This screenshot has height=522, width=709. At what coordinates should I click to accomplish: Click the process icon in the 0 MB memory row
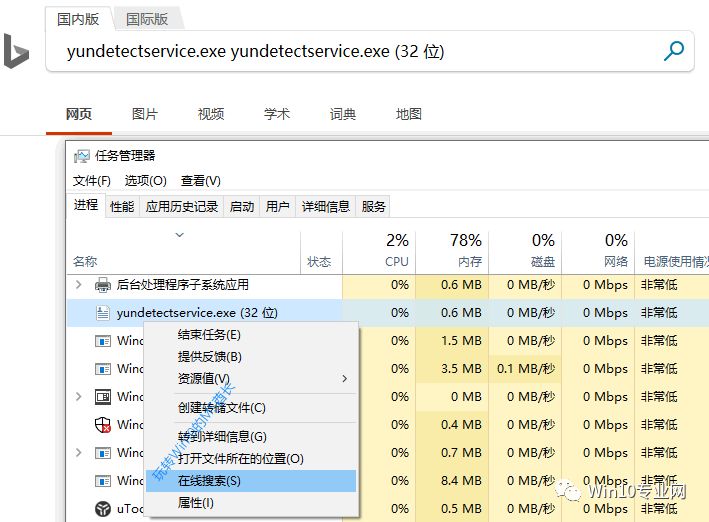click(x=103, y=397)
